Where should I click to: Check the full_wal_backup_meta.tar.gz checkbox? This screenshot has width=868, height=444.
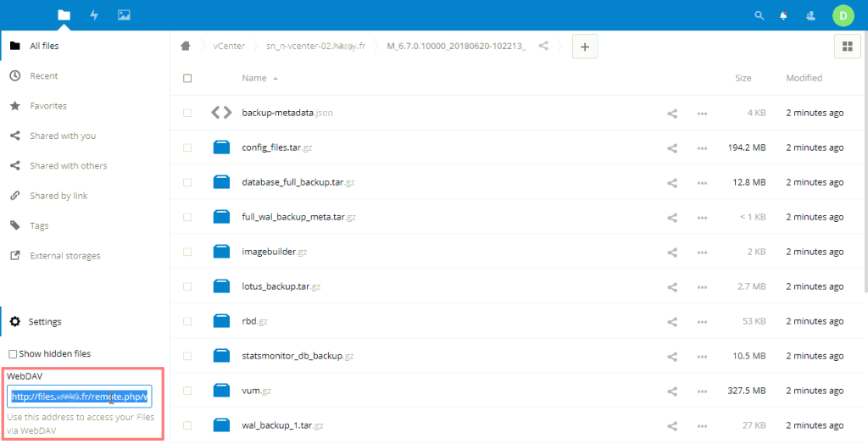(x=187, y=217)
